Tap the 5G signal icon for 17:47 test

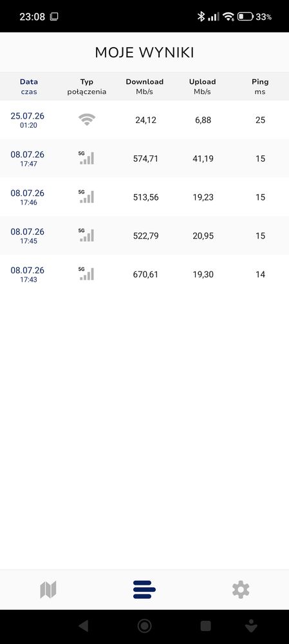coord(86,158)
